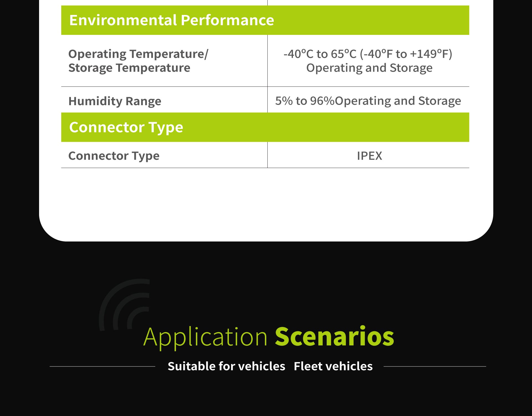This screenshot has height=416, width=532.
Task: Select the IPEX connector value
Action: (369, 156)
